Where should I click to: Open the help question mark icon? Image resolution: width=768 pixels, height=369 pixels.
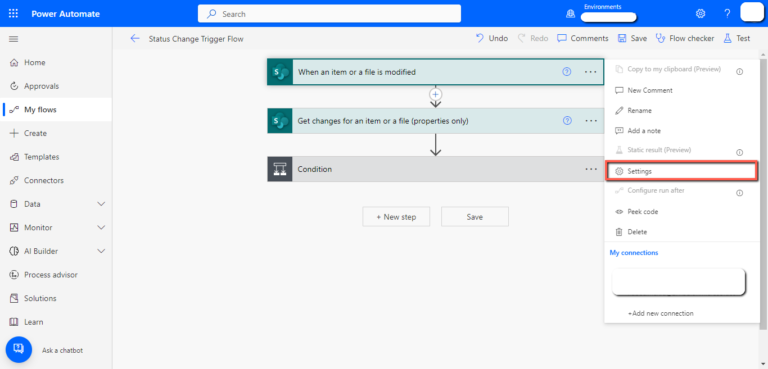[727, 14]
